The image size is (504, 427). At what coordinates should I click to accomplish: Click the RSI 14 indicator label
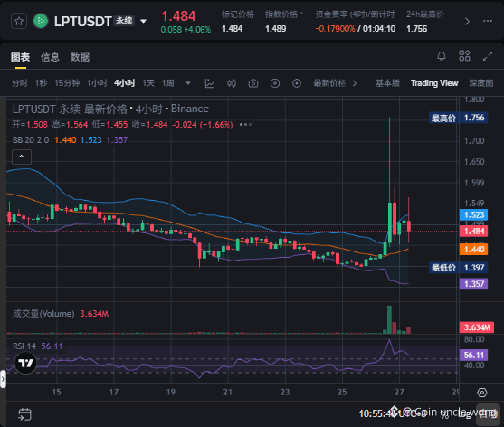tap(24, 346)
